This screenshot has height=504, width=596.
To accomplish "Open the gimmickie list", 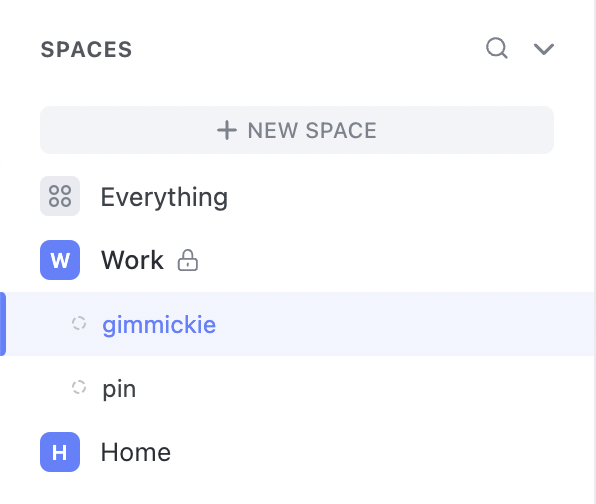I will 159,325.
